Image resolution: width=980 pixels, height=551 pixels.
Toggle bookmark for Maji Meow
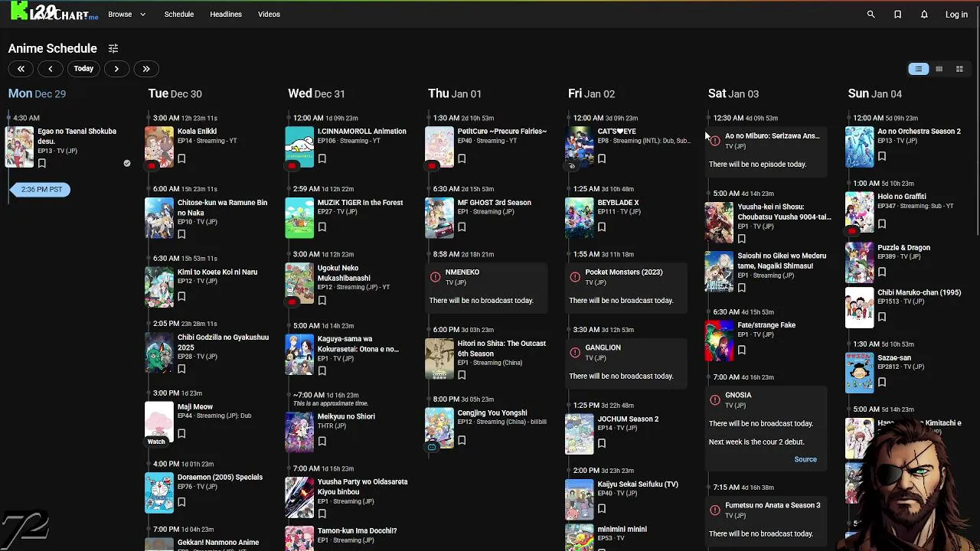click(x=181, y=433)
